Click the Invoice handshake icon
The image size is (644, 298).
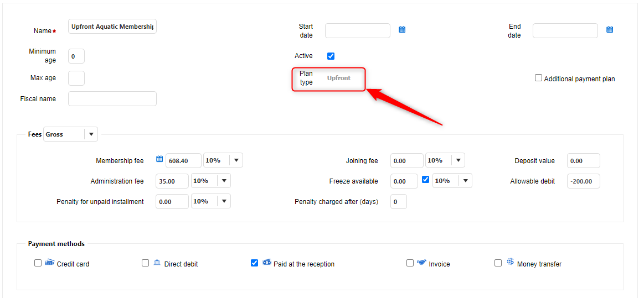coord(421,263)
